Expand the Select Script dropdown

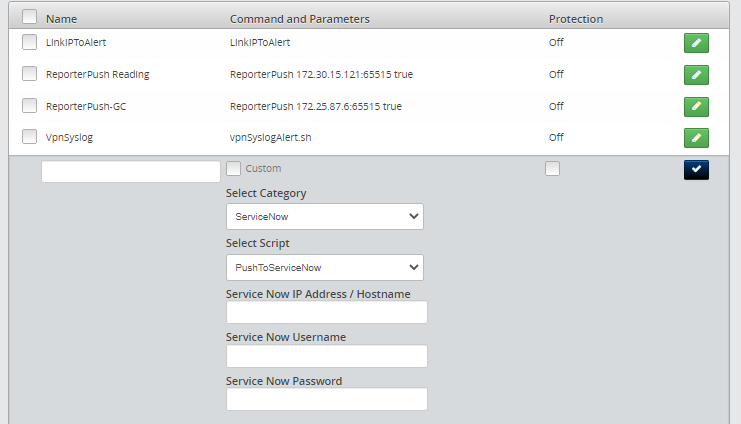pyautogui.click(x=324, y=267)
